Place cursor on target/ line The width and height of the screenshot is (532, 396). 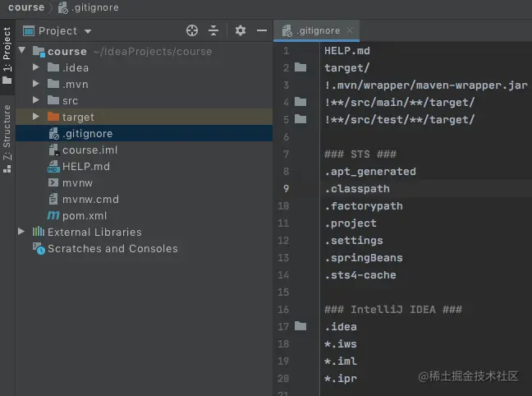pyautogui.click(x=346, y=68)
